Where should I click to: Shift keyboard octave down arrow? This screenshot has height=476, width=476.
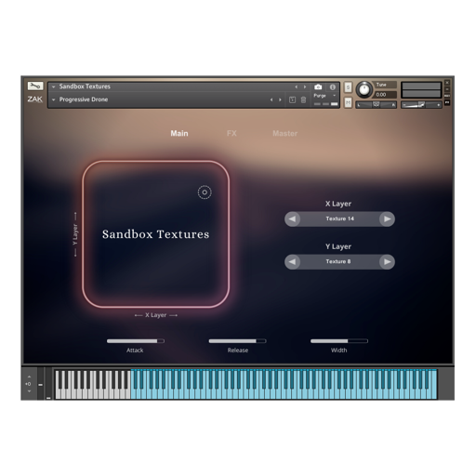click(29, 391)
